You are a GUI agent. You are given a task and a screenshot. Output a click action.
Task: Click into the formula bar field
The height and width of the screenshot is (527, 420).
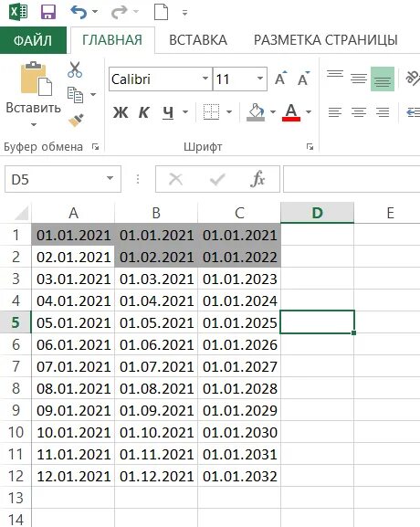click(352, 179)
